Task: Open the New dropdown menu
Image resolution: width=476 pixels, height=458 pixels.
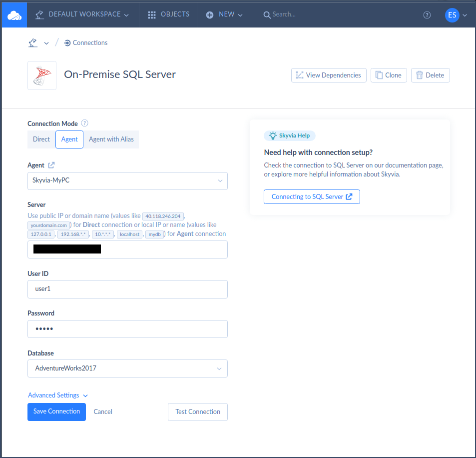Action: pos(224,14)
